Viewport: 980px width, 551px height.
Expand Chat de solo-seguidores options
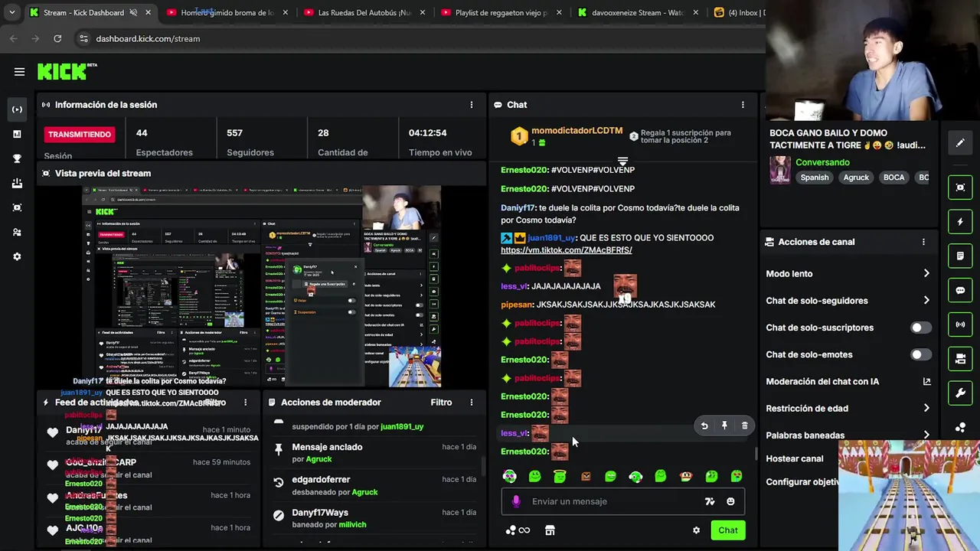[x=926, y=301]
